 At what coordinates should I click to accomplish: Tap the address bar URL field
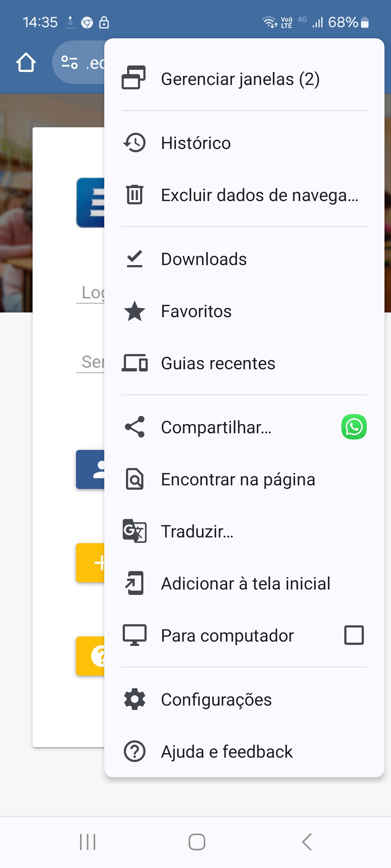click(x=94, y=63)
